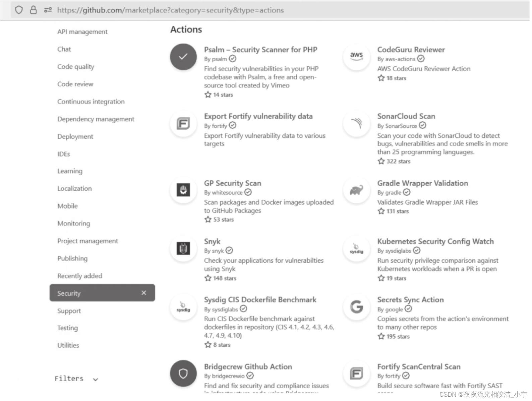Click the browser shield tracking protection icon
Screen dimensions: 532x401
19,10
